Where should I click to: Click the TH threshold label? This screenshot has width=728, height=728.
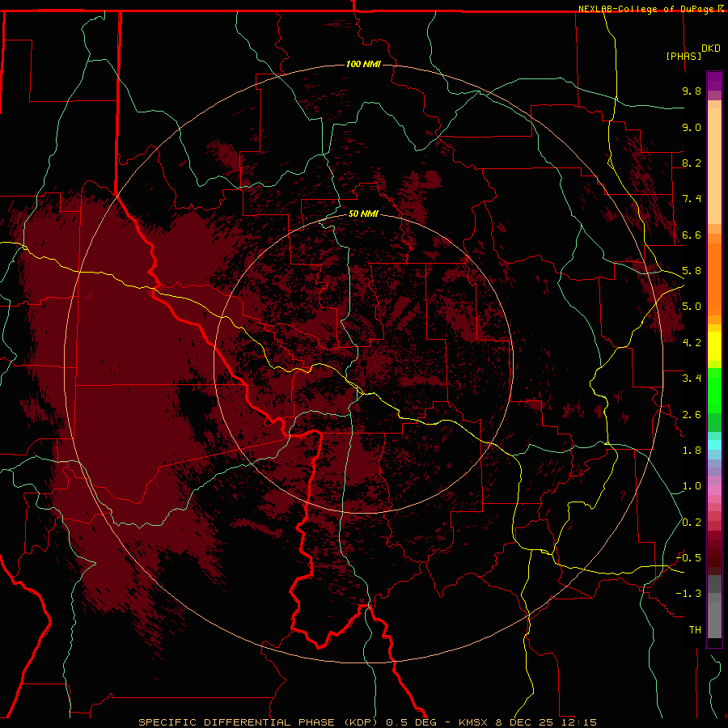[695, 630]
